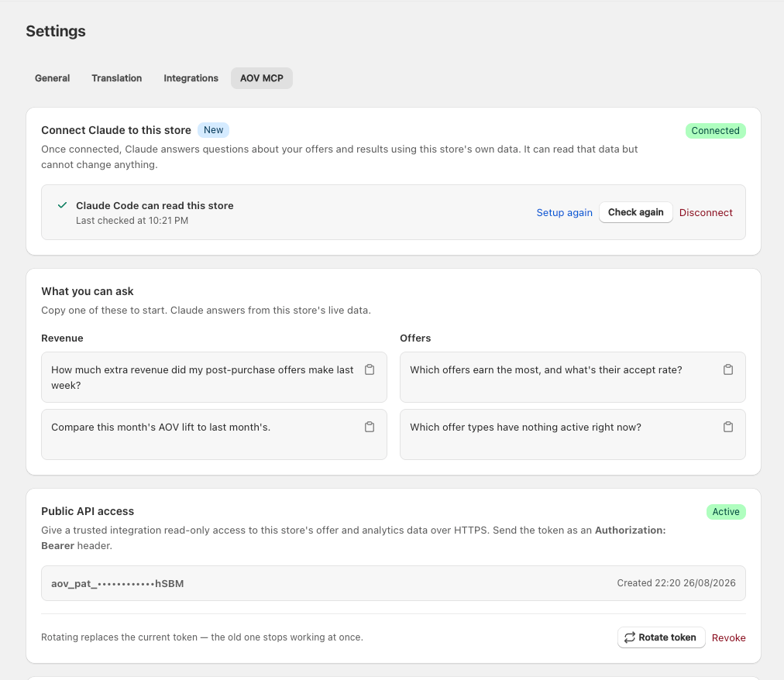The width and height of the screenshot is (784, 680).
Task: Click 'Last checked at 10:21 PM' text
Action: pyautogui.click(x=132, y=221)
